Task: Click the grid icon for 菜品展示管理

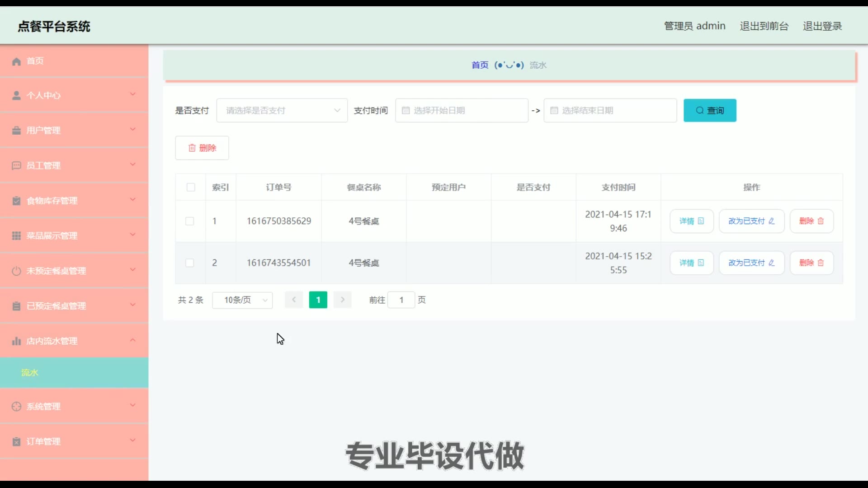Action: click(16, 236)
